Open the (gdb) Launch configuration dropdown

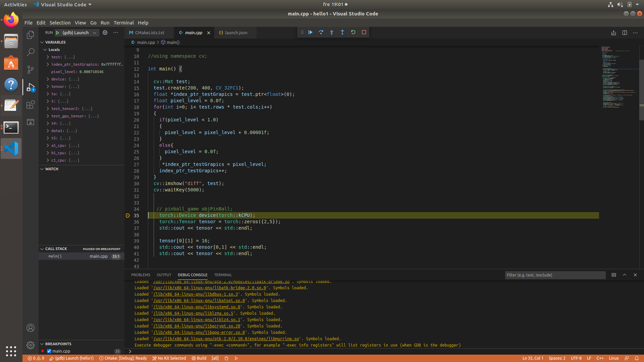(x=95, y=33)
